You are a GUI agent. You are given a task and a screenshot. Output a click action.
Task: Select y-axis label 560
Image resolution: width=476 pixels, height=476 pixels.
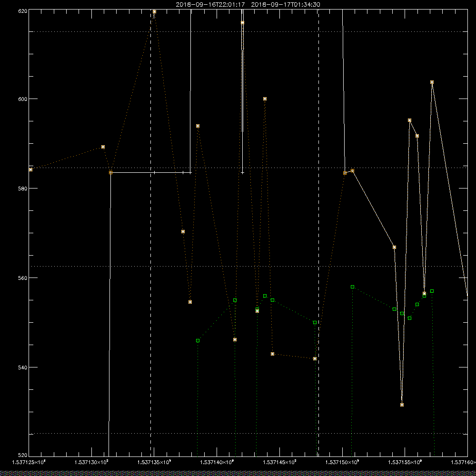click(23, 278)
